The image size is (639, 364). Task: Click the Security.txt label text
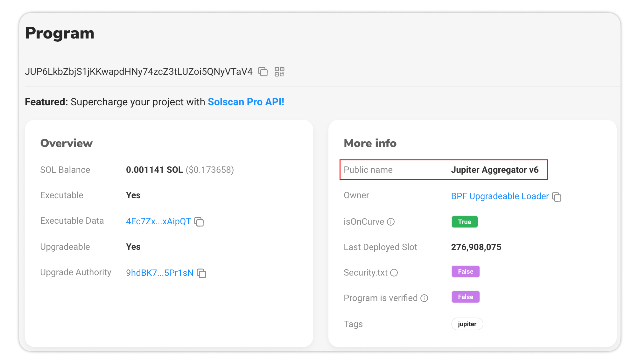coord(366,273)
